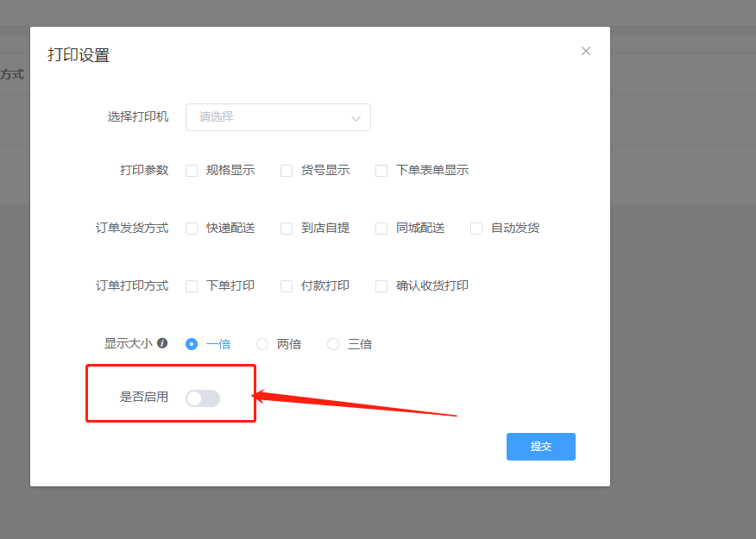
Task: Click the info icon beside 显示大小
Action: click(x=162, y=343)
